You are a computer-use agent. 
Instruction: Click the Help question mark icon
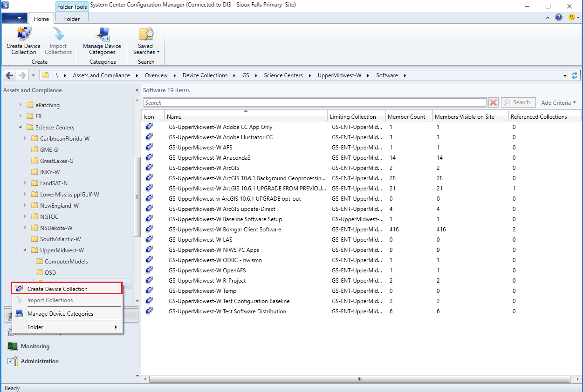pyautogui.click(x=559, y=17)
